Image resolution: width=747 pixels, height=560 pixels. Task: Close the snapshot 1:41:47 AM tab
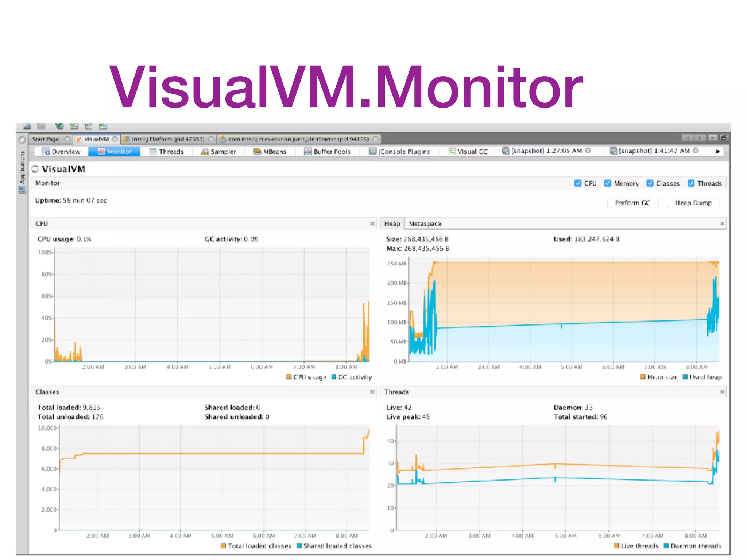(696, 151)
